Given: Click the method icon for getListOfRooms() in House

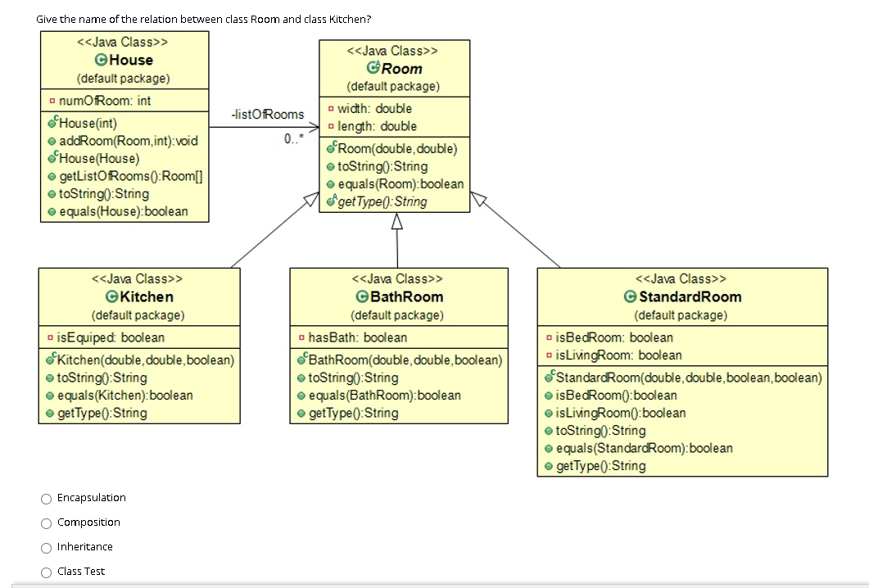Looking at the screenshot, I should (x=51, y=178).
